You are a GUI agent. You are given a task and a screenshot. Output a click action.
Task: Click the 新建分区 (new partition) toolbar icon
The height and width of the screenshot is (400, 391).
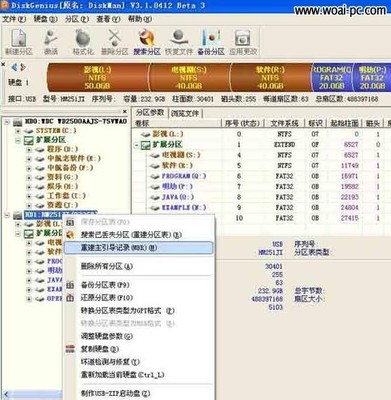pos(19,42)
